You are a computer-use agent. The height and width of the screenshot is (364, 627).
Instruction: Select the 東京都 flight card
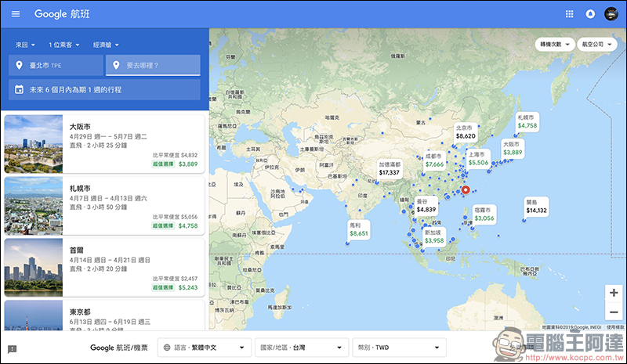[x=104, y=315]
